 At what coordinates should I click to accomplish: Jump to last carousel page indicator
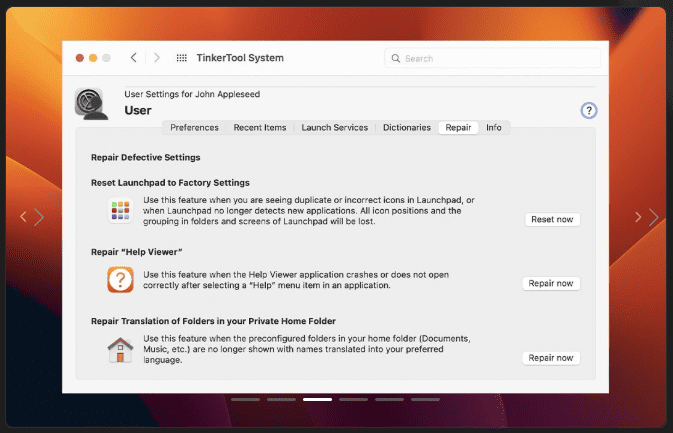pyautogui.click(x=425, y=400)
